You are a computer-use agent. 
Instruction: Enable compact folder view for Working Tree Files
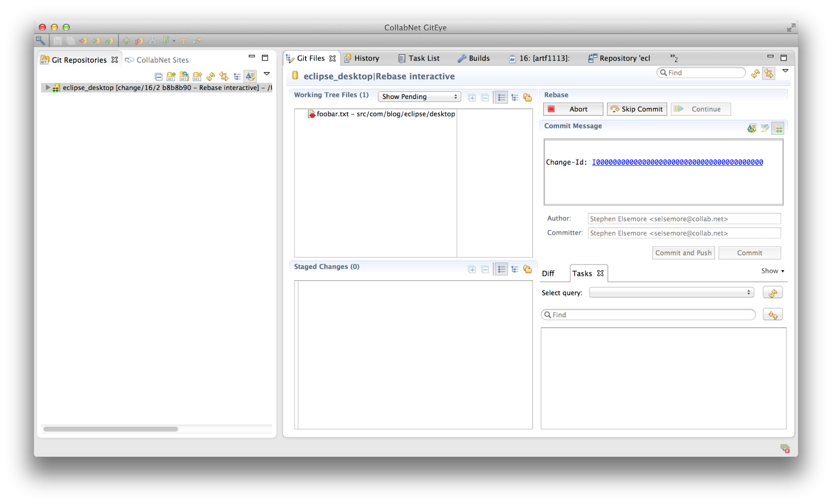coord(527,96)
